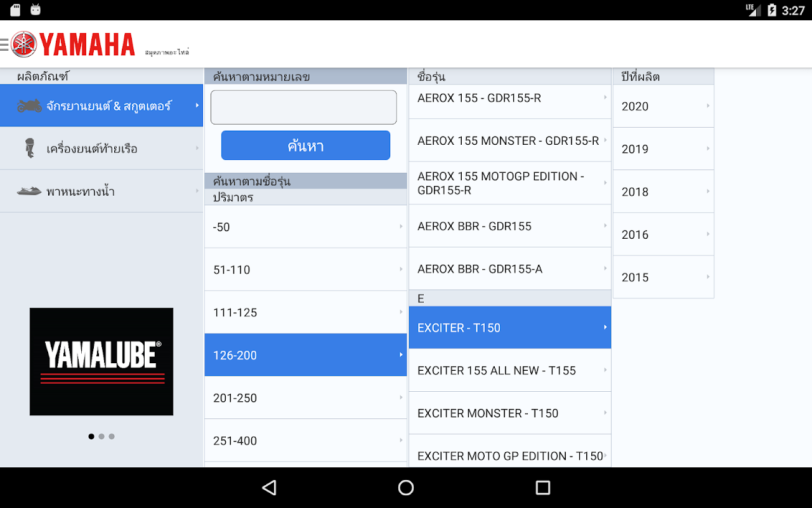812x508 pixels.
Task: Select the motorcycle icon category
Action: (29, 106)
